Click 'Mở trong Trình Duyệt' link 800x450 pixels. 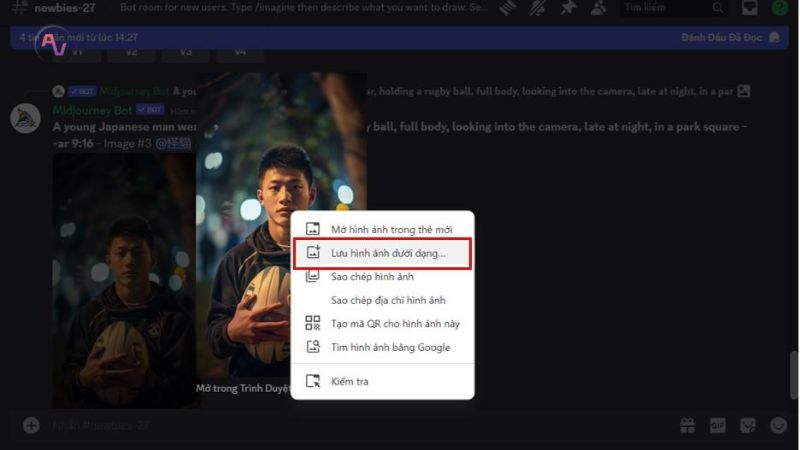tap(243, 388)
